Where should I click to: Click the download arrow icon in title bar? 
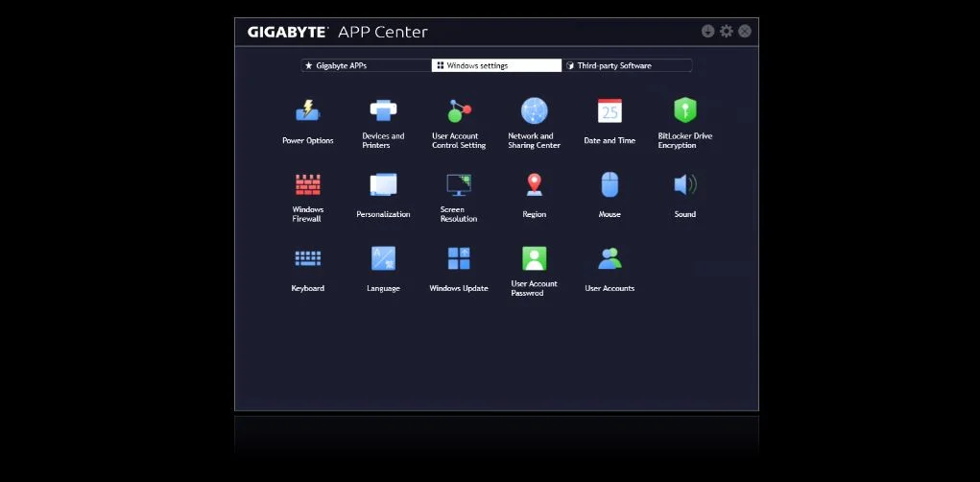707,32
